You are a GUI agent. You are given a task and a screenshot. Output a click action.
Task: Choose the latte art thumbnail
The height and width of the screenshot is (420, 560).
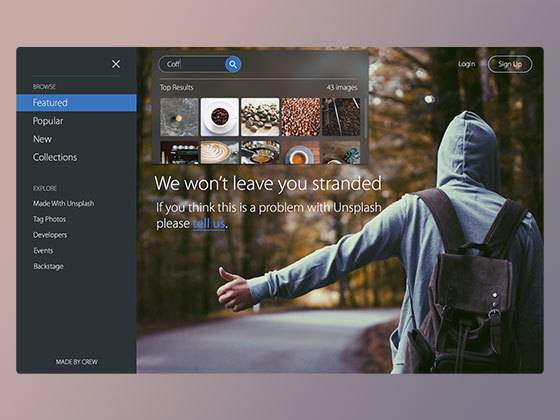coord(220,152)
